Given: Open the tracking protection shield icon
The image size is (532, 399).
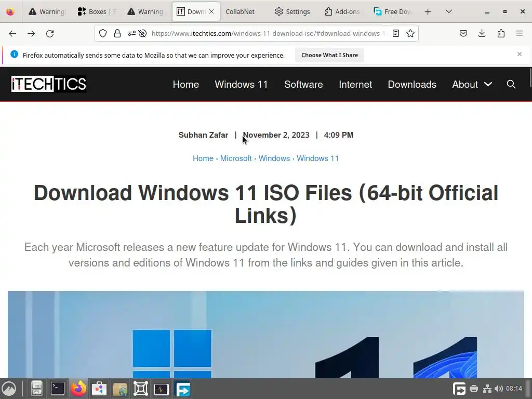Looking at the screenshot, I should click(103, 33).
